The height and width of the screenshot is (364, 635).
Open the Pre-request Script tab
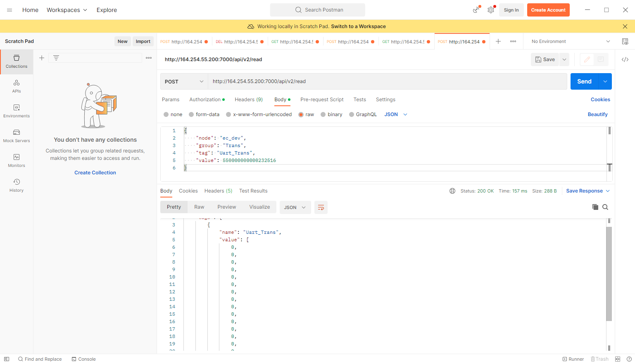[x=322, y=100]
